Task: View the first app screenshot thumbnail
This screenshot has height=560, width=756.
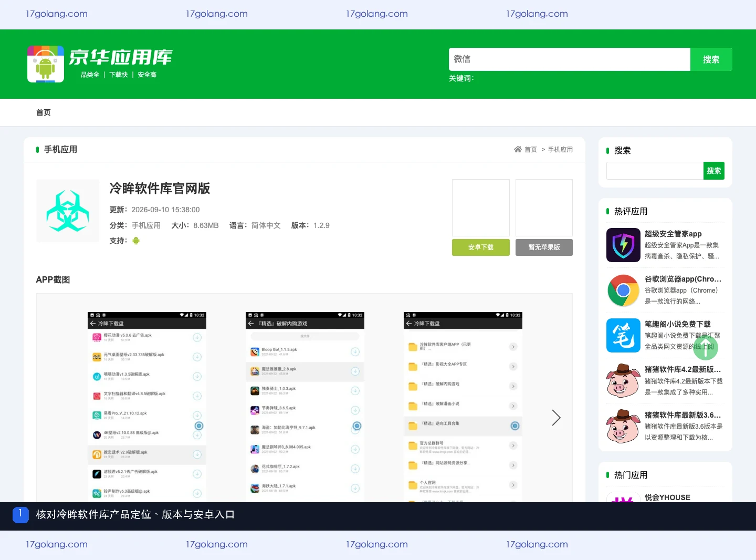Action: [x=147, y=407]
